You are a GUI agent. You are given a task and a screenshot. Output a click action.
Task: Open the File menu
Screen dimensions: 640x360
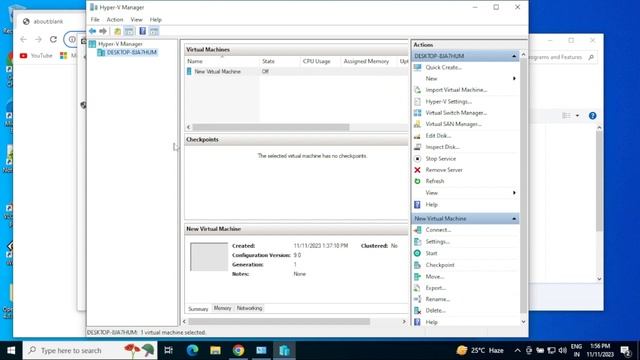coord(95,19)
